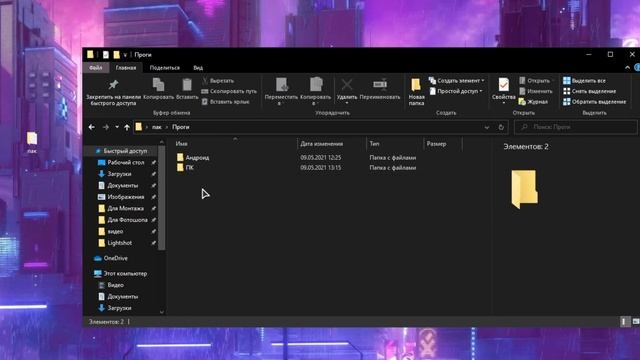Click the navigation pane scrollbar
This screenshot has height=360, width=640.
pyautogui.click(x=162, y=198)
